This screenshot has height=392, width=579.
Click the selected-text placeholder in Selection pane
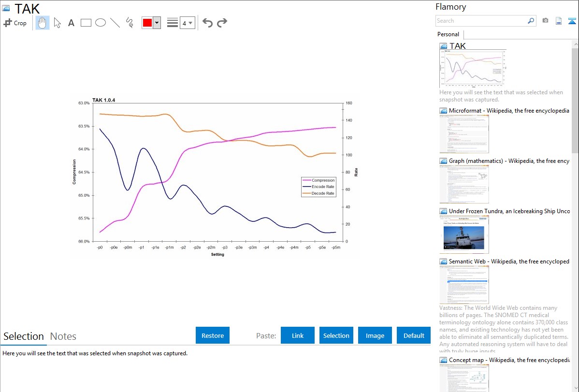(x=95, y=353)
